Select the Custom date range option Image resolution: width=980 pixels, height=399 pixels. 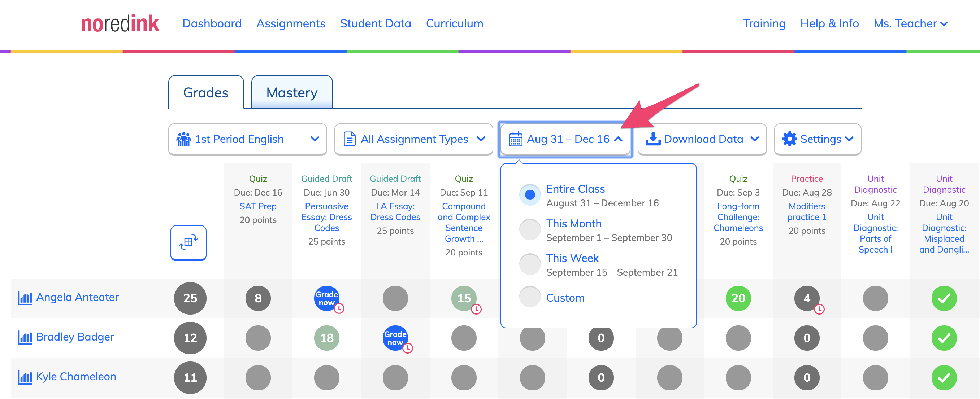530,297
